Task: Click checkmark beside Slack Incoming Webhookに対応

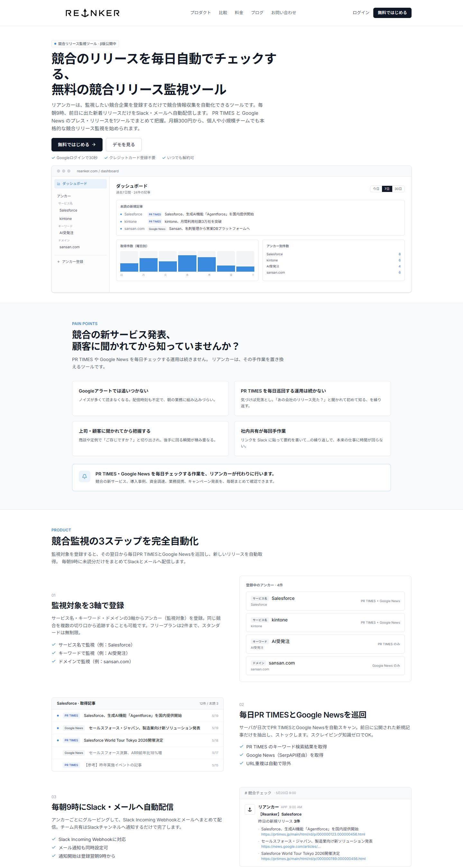Action: coord(54,839)
